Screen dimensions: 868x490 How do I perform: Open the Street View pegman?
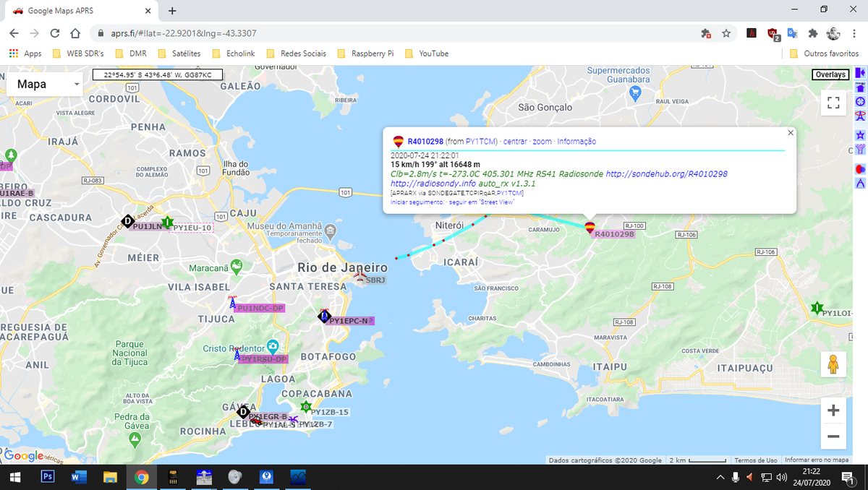tap(833, 364)
